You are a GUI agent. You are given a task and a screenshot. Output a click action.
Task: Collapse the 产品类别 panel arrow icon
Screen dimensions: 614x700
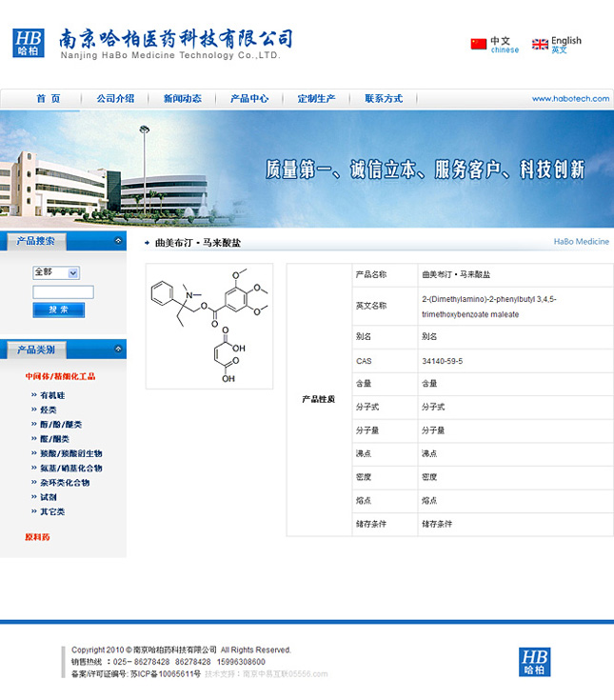[x=118, y=349]
